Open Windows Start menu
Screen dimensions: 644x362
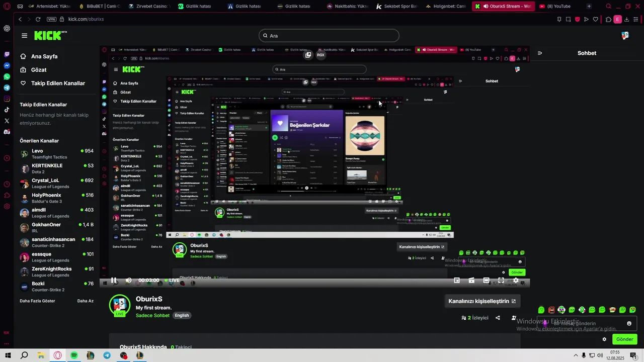(x=8, y=355)
